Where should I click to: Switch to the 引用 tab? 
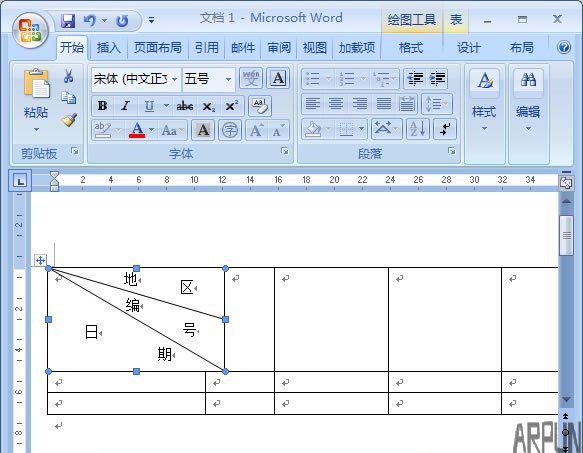(x=207, y=48)
